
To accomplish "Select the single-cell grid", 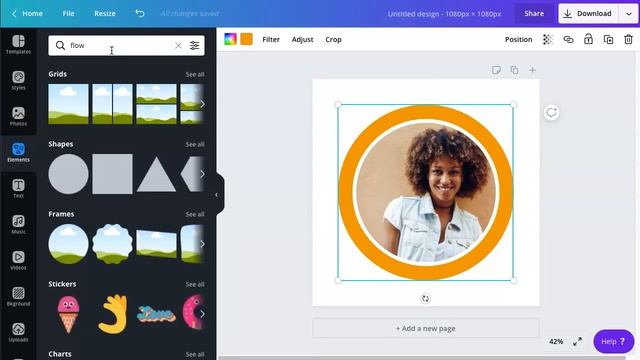I will tap(68, 104).
